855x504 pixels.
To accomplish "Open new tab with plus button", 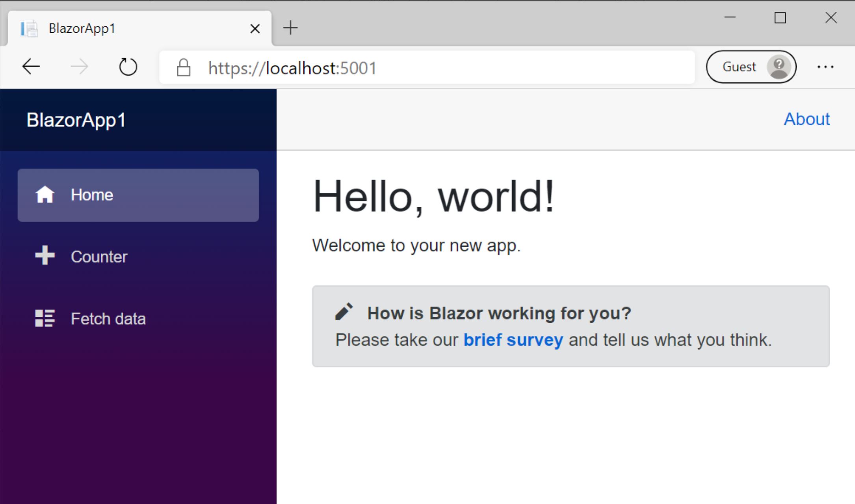I will (x=290, y=28).
